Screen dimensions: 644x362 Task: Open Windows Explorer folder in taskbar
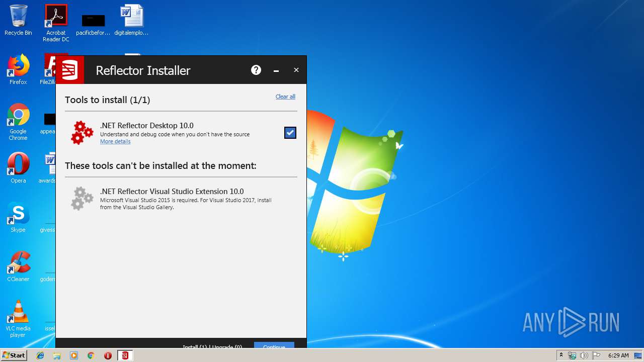57,355
